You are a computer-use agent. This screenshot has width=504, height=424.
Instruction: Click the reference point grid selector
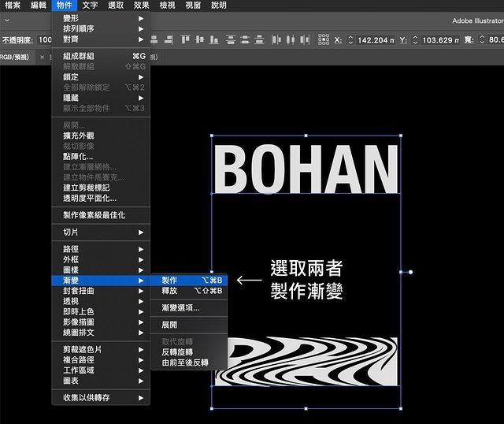[x=324, y=39]
